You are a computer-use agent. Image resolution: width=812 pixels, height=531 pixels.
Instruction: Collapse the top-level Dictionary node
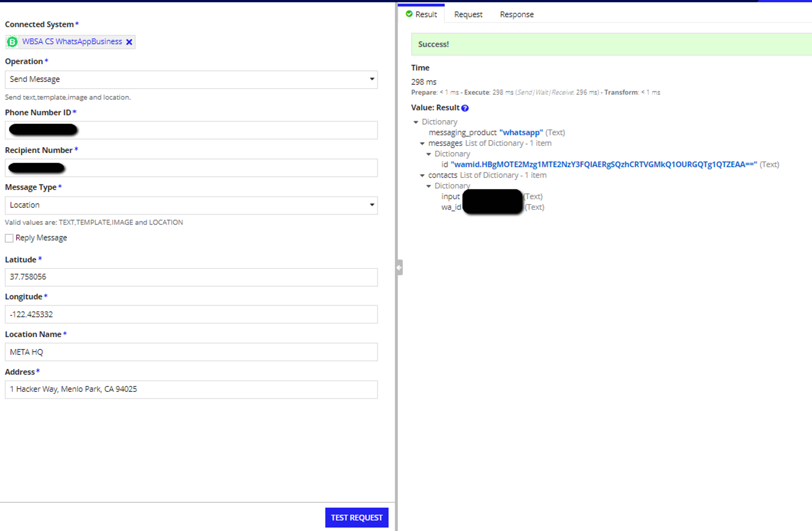[416, 122]
